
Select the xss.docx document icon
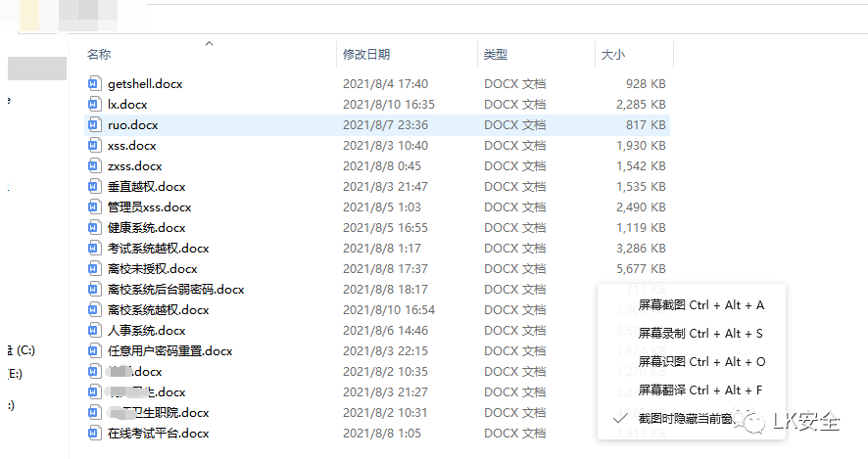tap(94, 146)
